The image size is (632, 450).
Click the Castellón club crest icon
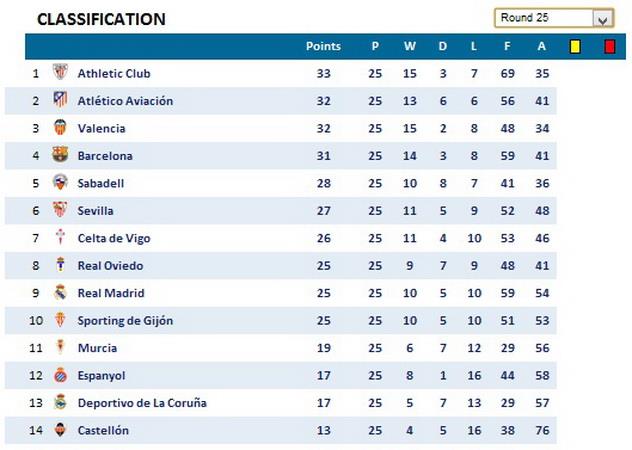click(x=60, y=430)
